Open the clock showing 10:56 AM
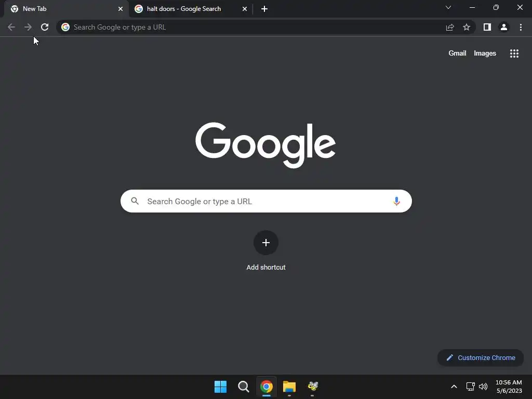Screen dimensions: 532x399 click(509, 387)
